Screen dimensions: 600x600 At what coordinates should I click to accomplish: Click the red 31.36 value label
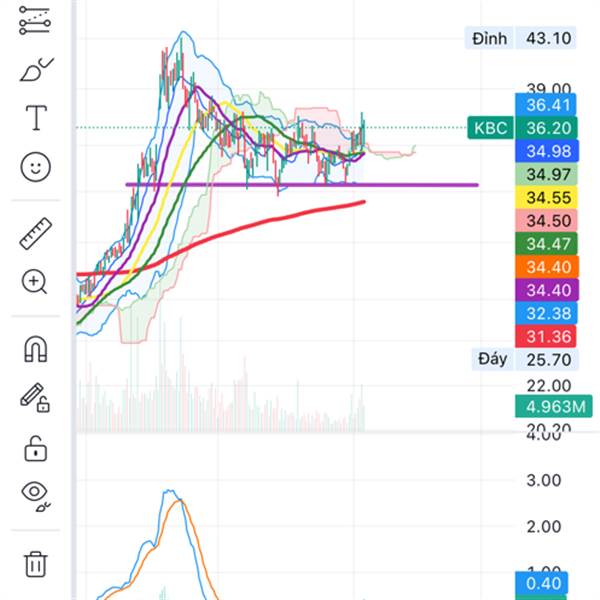tap(546, 336)
